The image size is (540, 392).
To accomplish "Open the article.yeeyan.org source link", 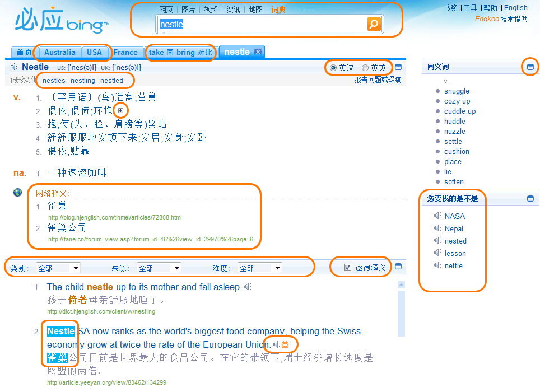I will tap(107, 382).
